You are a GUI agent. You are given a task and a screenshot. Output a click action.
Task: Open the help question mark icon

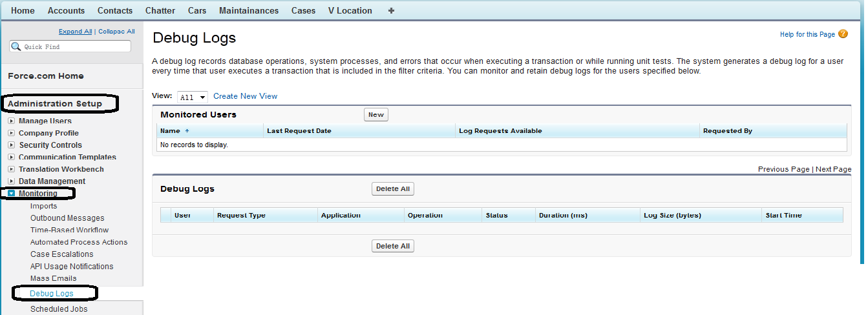843,34
